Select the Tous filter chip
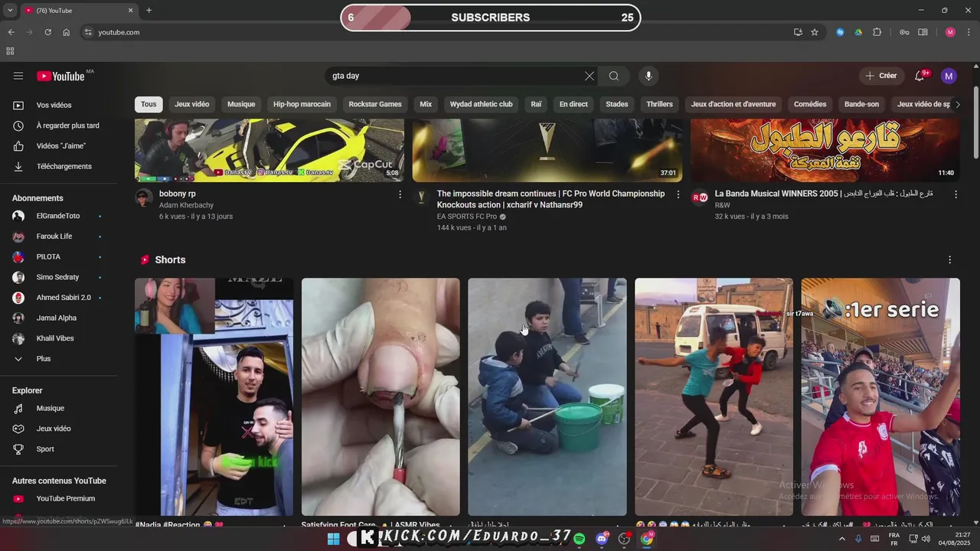 click(x=149, y=104)
